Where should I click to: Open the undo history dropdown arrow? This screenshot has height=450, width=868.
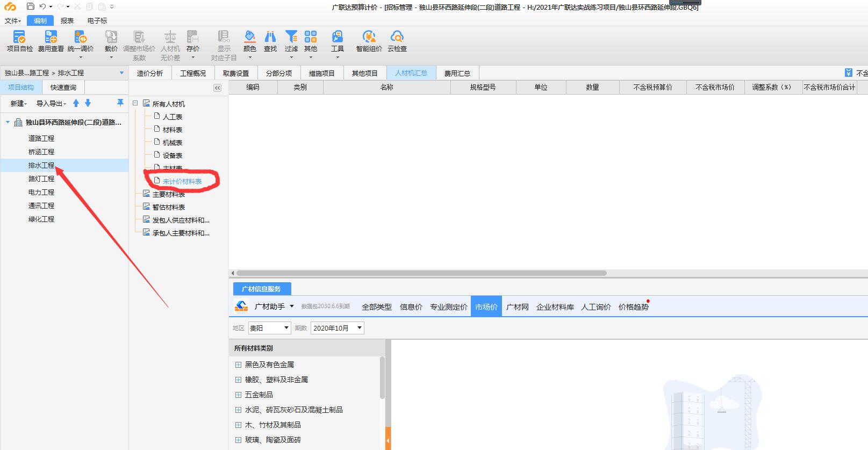[51, 7]
